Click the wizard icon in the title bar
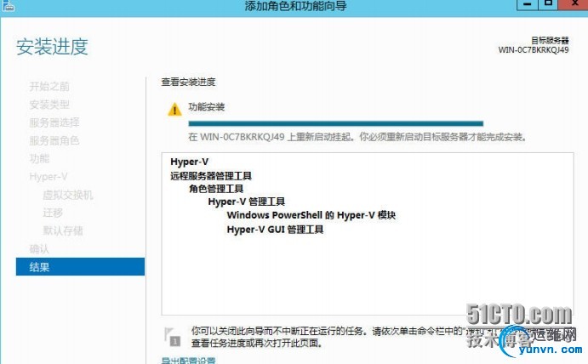The image size is (588, 364). click(8, 5)
